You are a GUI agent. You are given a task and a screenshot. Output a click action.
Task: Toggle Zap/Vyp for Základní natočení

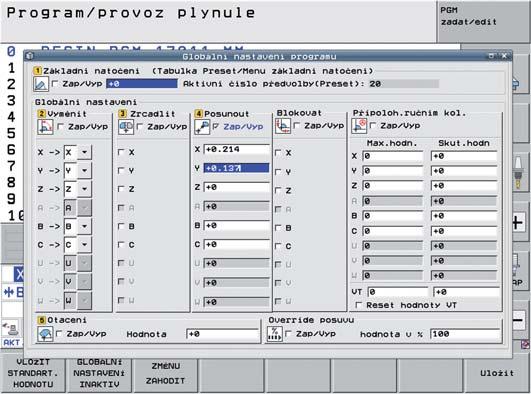(x=55, y=83)
